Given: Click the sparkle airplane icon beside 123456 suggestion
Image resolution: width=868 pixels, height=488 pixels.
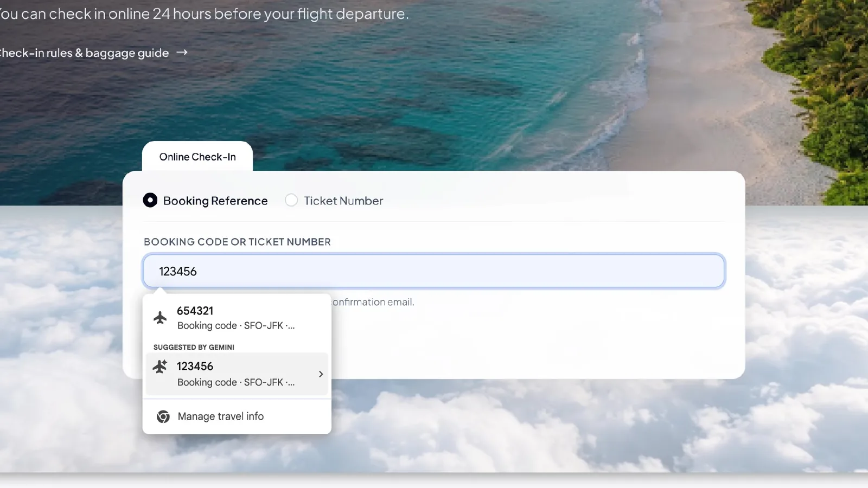Looking at the screenshot, I should [x=160, y=367].
